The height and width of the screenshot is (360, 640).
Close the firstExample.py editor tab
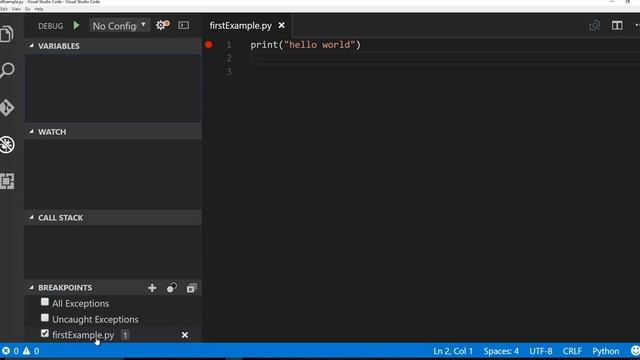pyautogui.click(x=282, y=25)
